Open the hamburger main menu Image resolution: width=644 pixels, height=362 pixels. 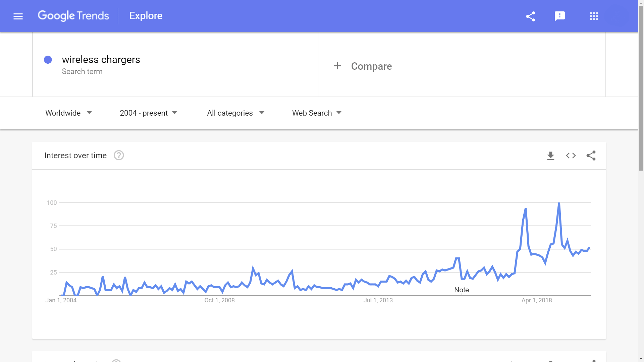point(18,16)
